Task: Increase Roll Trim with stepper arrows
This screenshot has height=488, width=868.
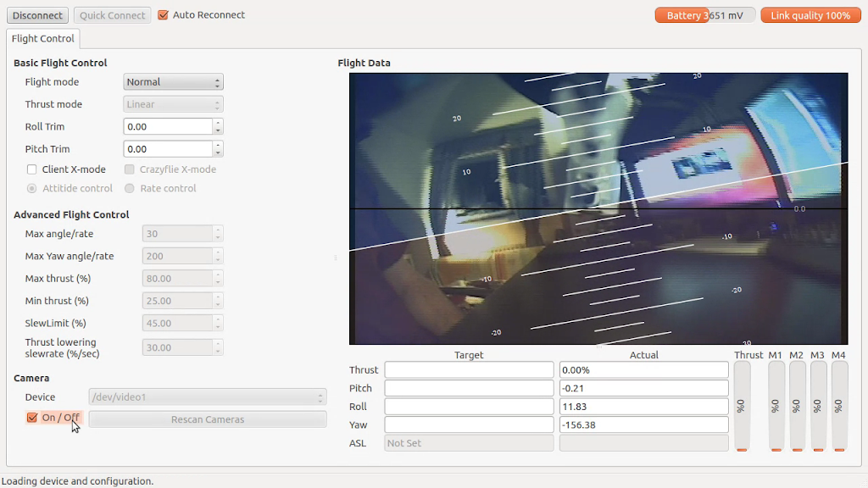Action: click(x=218, y=123)
